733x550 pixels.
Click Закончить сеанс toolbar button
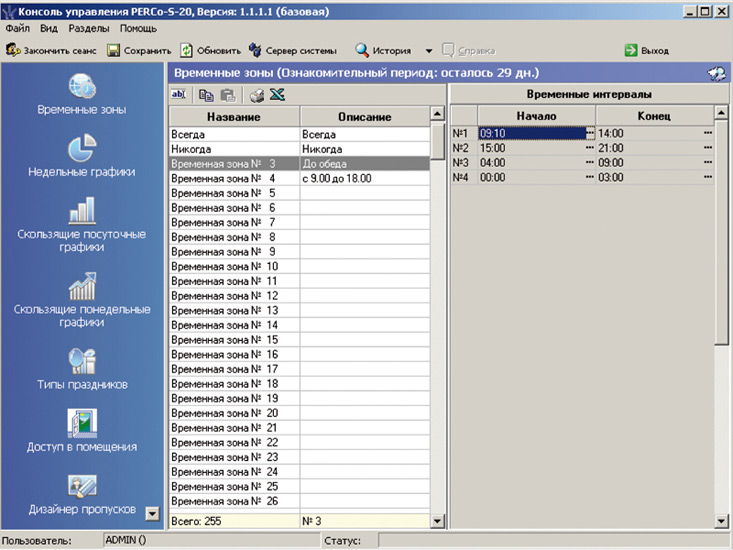tap(51, 50)
